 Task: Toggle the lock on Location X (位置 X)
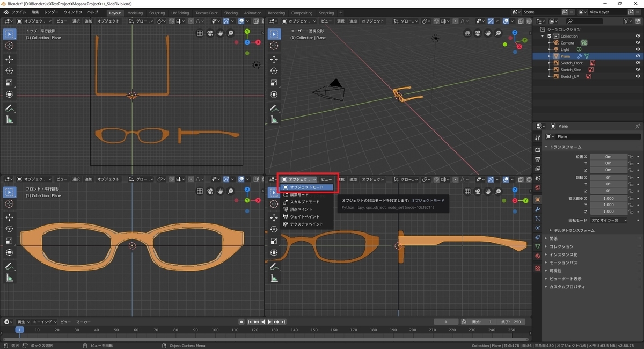[631, 157]
